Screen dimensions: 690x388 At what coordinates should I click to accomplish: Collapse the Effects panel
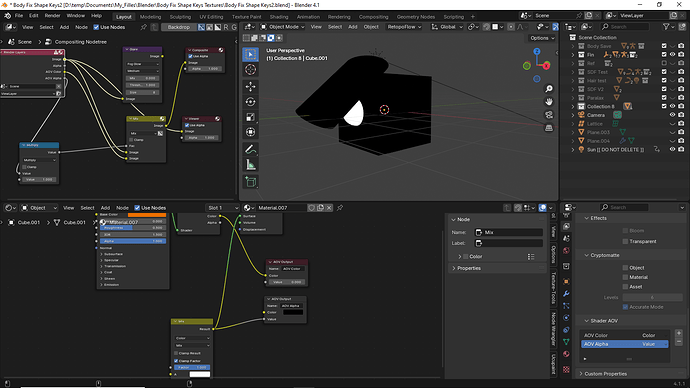click(586, 218)
